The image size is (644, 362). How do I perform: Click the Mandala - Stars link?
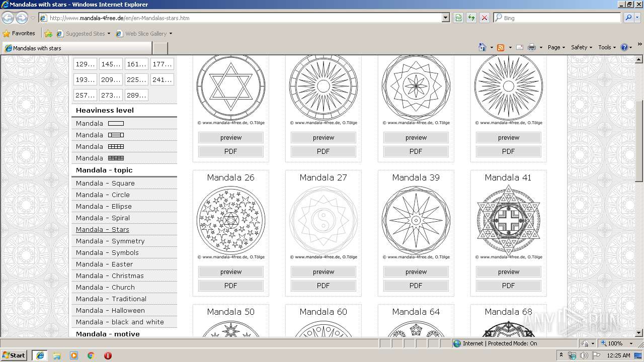coord(103,229)
